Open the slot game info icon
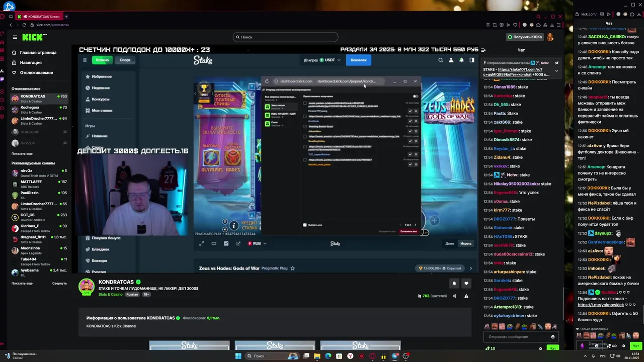The width and height of the screenshot is (644, 362). (233, 225)
